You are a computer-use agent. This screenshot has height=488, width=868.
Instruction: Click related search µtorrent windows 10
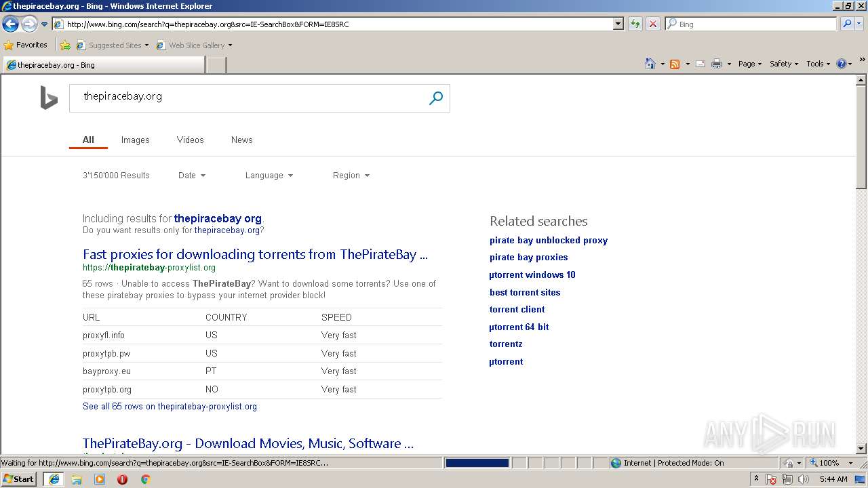(532, 274)
